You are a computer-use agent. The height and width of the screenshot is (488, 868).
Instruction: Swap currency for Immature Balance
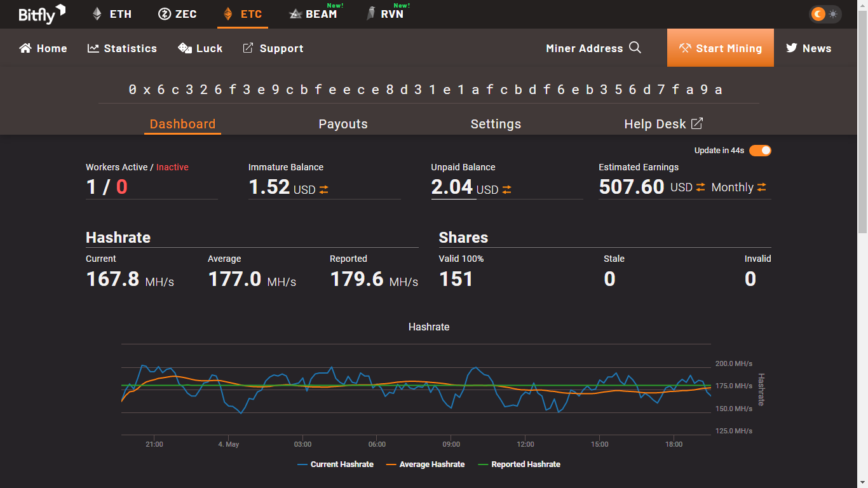324,189
